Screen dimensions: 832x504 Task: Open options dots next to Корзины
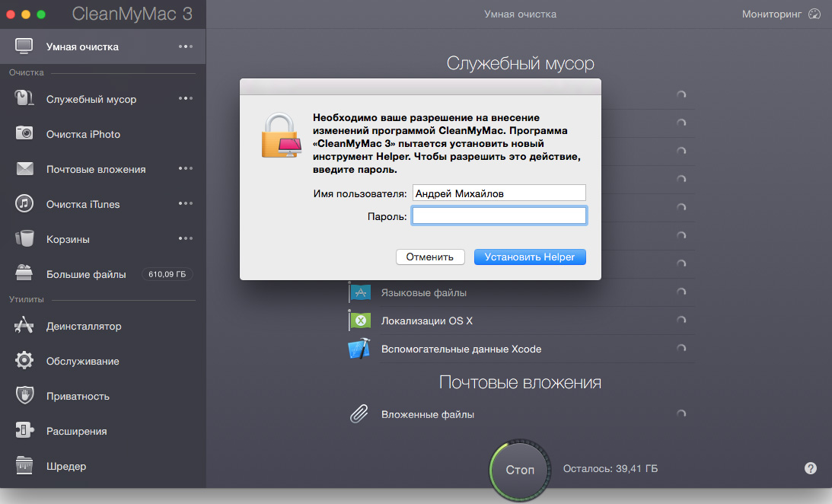coord(186,238)
